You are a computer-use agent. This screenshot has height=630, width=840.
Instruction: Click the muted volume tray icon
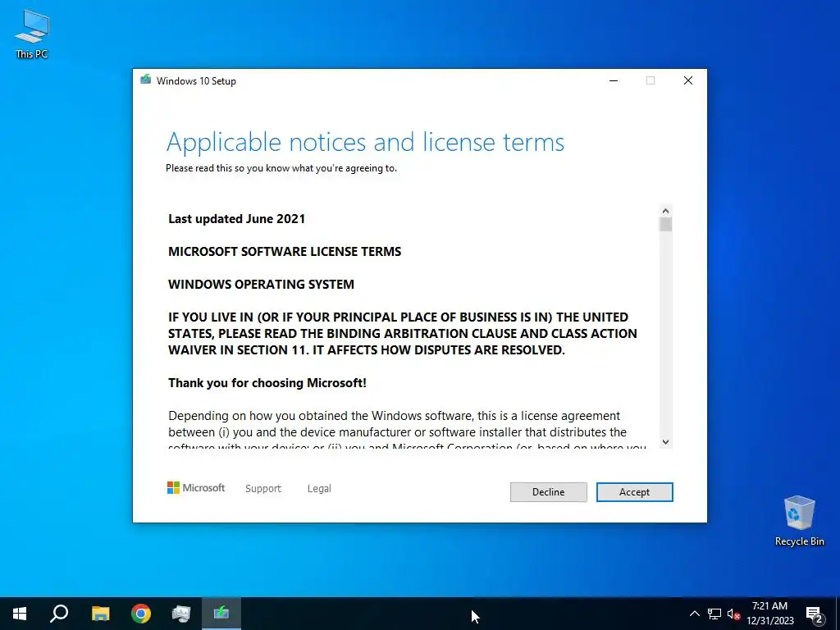click(733, 614)
